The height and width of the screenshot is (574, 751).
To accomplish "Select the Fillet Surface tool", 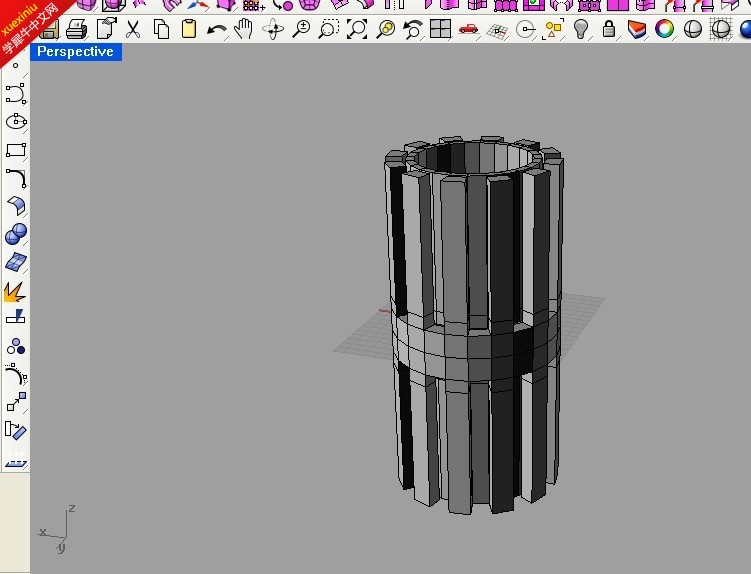I will [x=16, y=206].
